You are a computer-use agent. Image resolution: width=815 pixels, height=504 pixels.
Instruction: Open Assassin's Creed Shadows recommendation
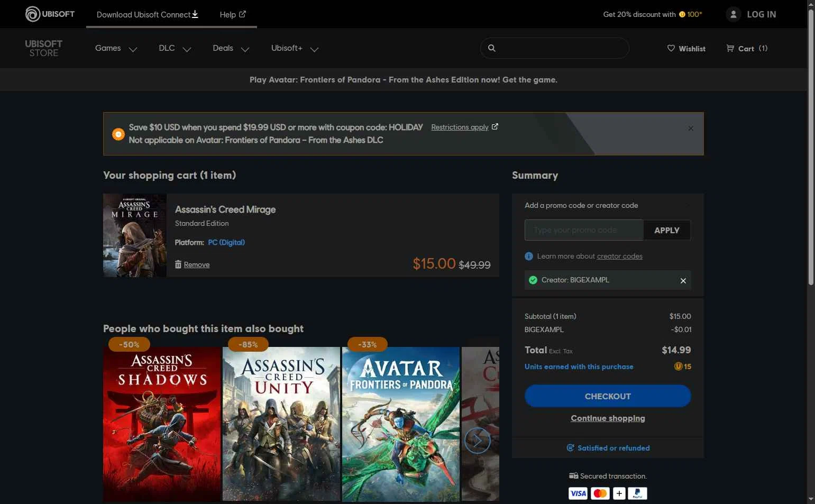pyautogui.click(x=162, y=424)
